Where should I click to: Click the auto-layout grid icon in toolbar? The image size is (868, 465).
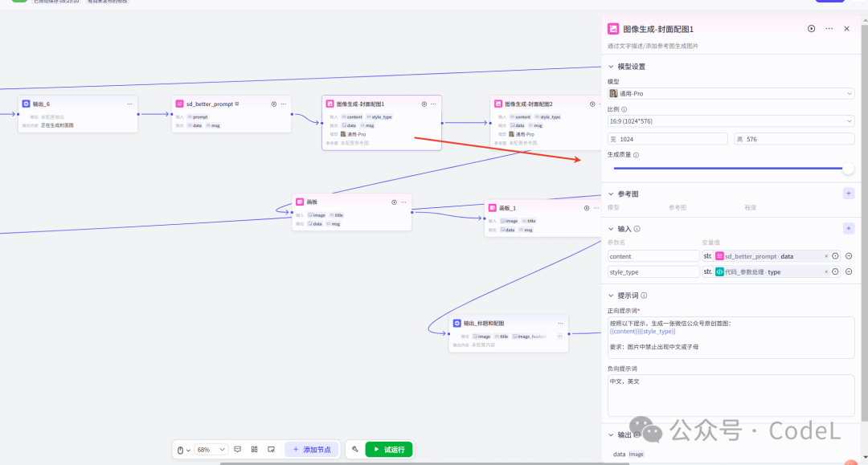click(x=254, y=450)
